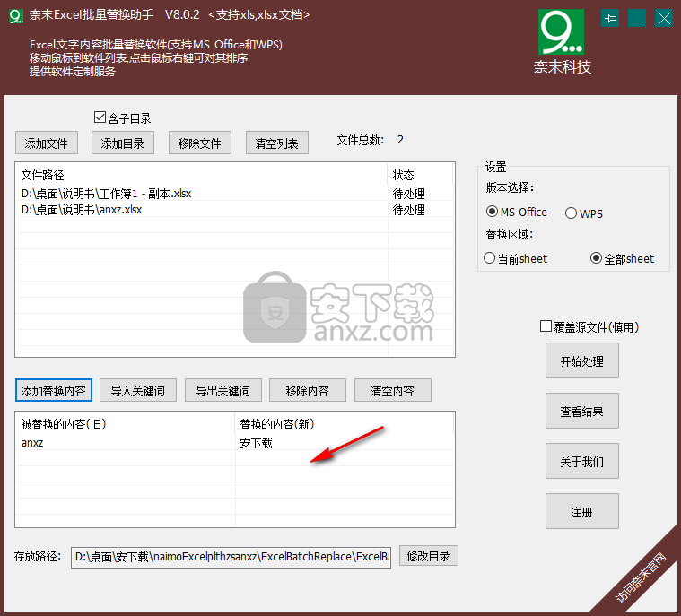Visit 访问奈末官网 corner link
The width and height of the screenshot is (681, 616).
[x=641, y=577]
